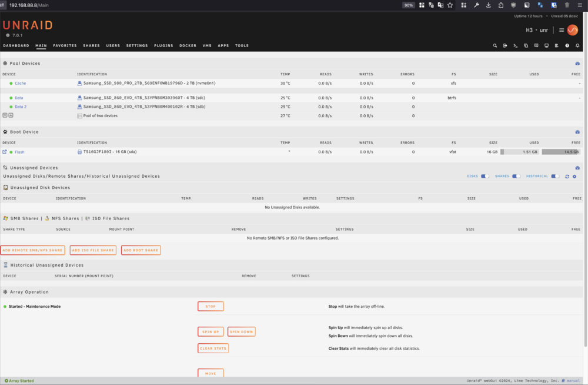
Task: Collapse pool rows with down-arrow toggle
Action: point(5,115)
